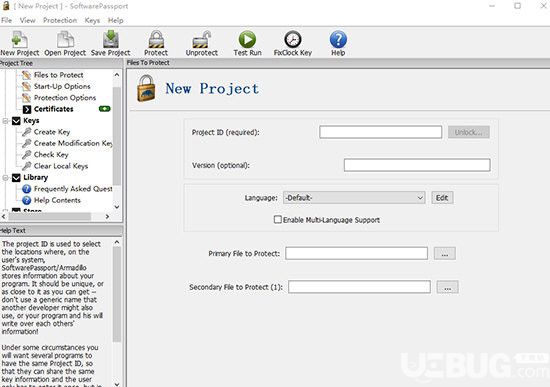Image resolution: width=550 pixels, height=387 pixels.
Task: Open the View menu
Action: [27, 20]
